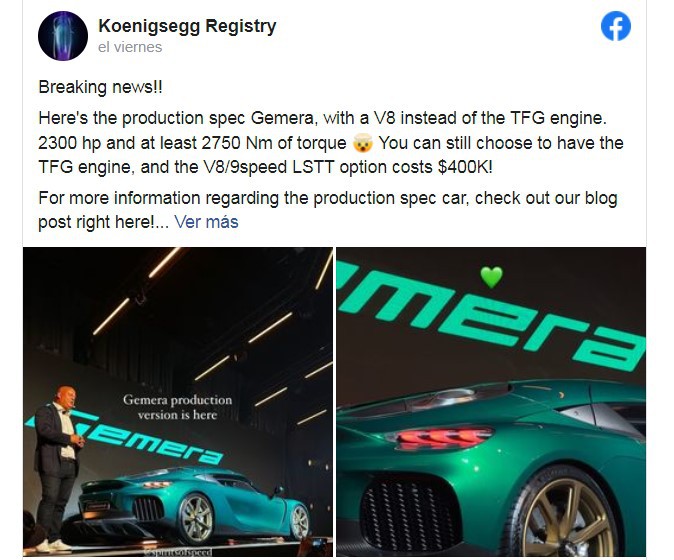
Task: Click the Facebook logo icon
Action: [616, 26]
